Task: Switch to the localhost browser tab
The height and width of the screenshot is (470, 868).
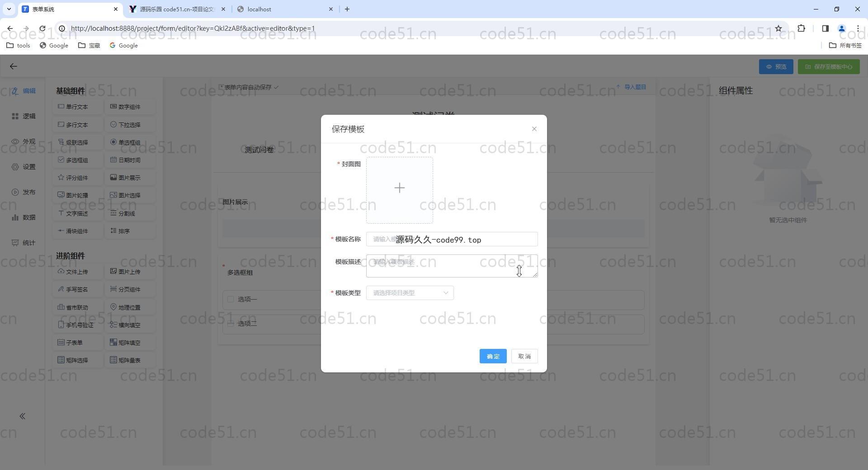Action: click(x=285, y=9)
